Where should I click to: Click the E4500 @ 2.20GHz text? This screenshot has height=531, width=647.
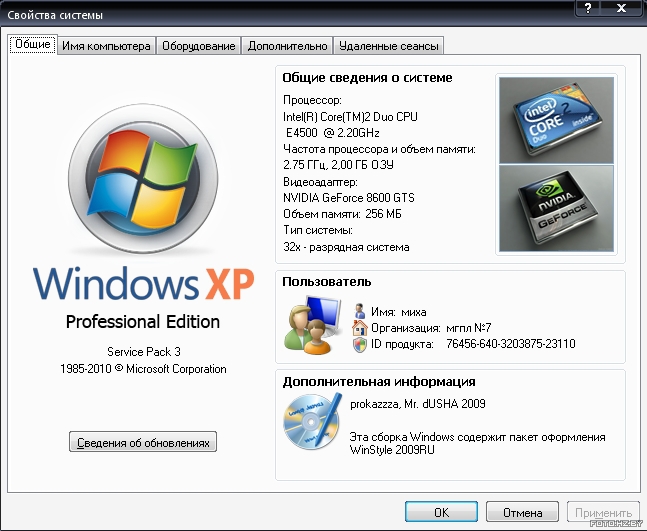click(x=333, y=133)
